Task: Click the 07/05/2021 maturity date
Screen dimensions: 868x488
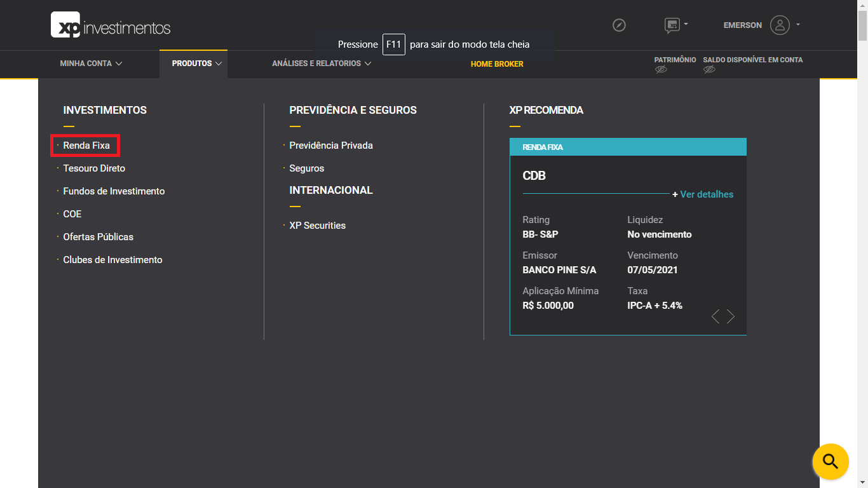Action: 653,270
